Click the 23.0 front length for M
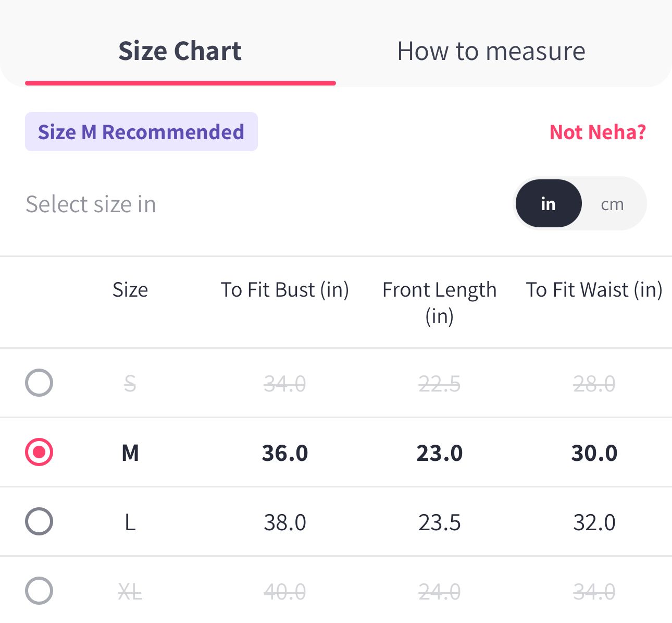 click(439, 453)
